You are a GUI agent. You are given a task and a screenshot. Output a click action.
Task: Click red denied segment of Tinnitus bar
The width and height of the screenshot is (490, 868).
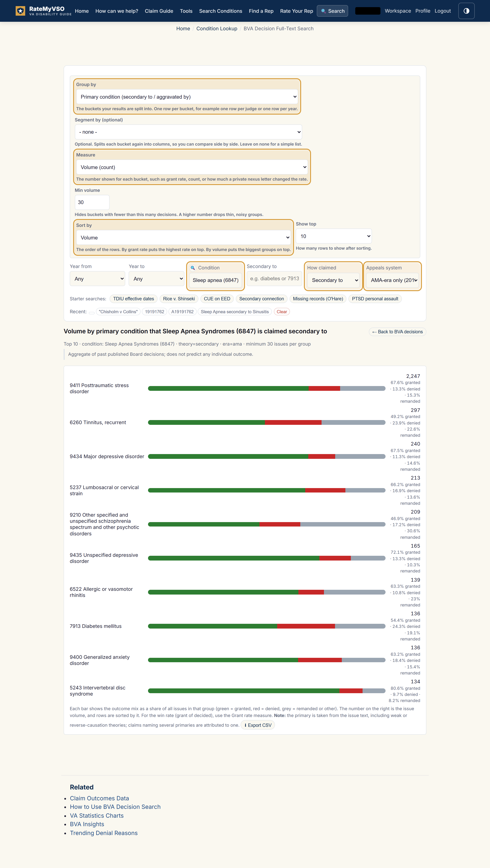coord(293,423)
